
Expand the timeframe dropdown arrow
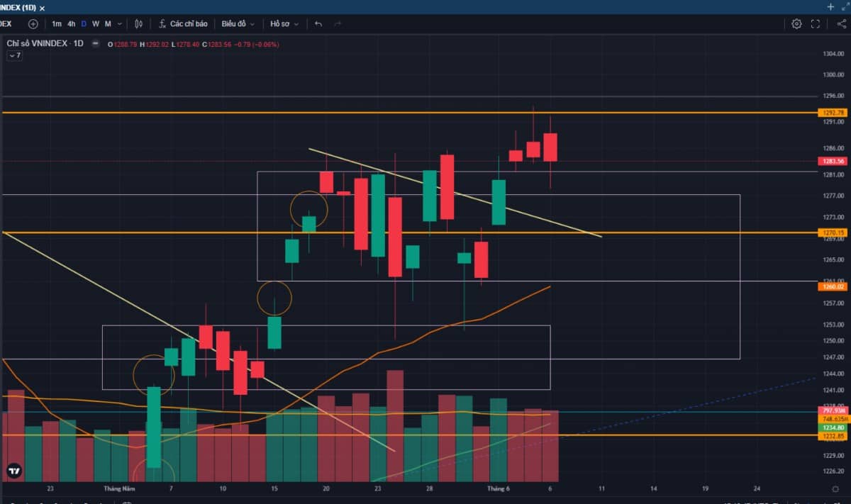click(x=120, y=23)
